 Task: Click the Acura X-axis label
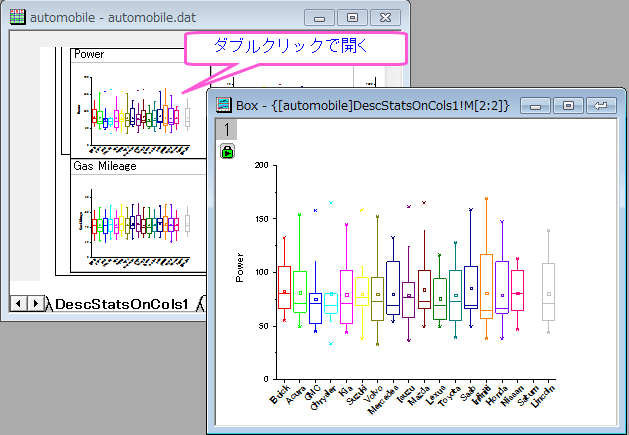295,394
